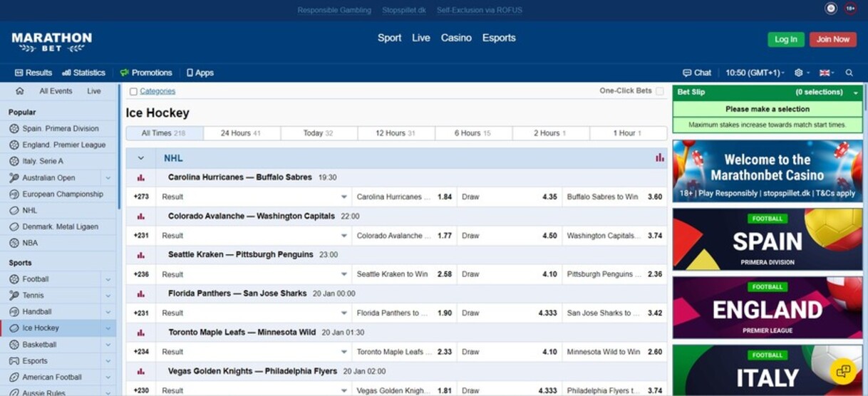Open stats icon for Florida Panthers match
This screenshot has height=396, width=868.
point(140,293)
